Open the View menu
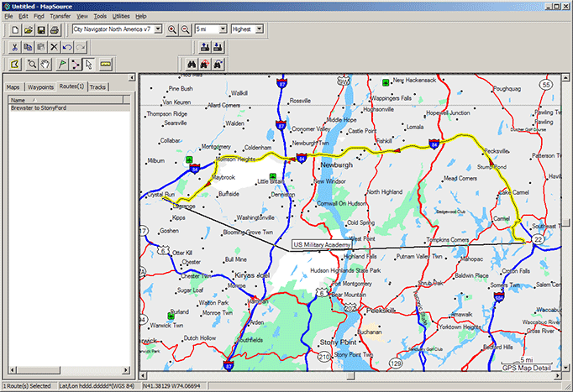The height and width of the screenshot is (392, 573). coord(81,17)
